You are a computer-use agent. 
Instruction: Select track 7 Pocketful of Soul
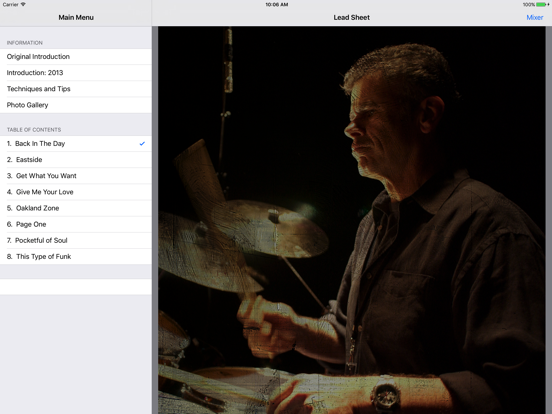click(x=76, y=241)
